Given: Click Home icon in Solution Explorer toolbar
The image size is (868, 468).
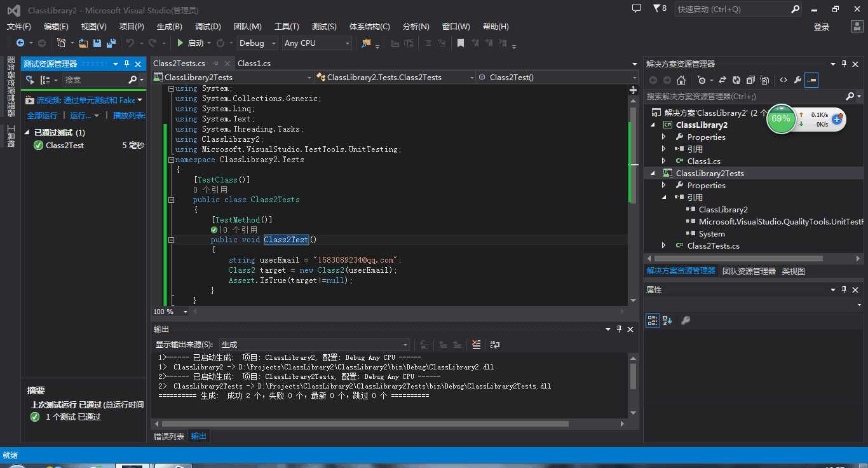Looking at the screenshot, I should click(x=681, y=80).
